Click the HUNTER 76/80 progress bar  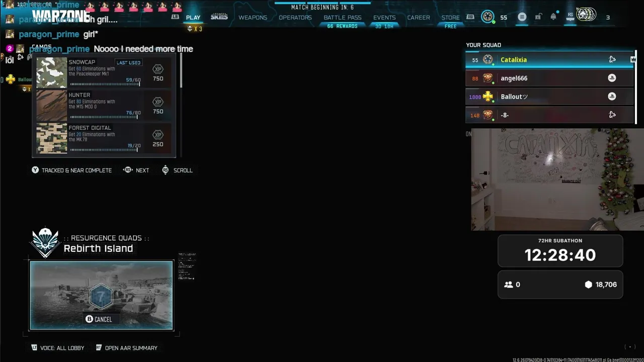point(105,117)
